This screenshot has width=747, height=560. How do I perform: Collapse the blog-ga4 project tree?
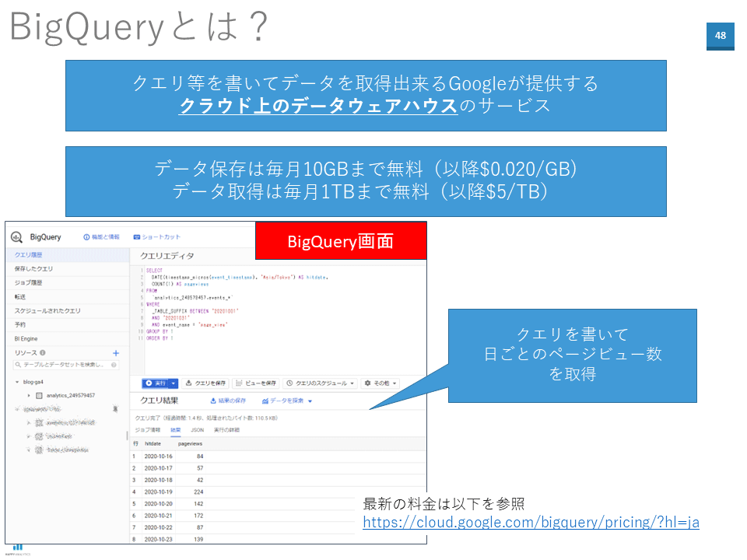click(x=17, y=382)
